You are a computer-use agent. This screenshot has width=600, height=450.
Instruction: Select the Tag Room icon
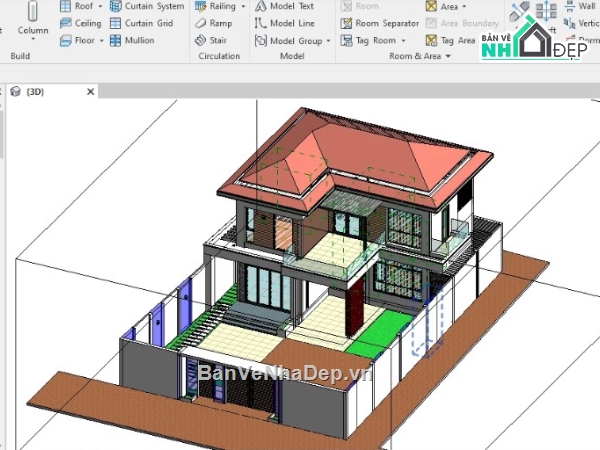(x=346, y=41)
